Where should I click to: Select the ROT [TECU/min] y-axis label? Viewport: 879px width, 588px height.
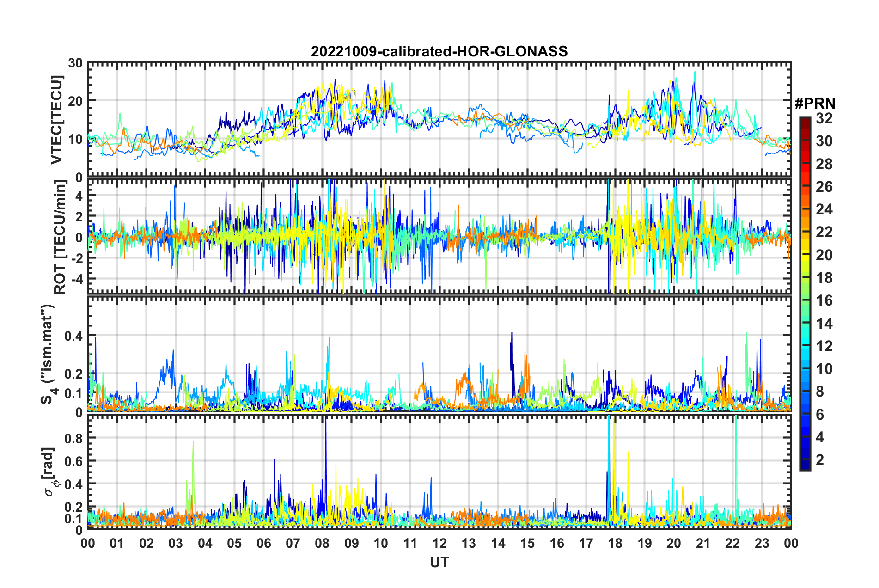click(60, 237)
